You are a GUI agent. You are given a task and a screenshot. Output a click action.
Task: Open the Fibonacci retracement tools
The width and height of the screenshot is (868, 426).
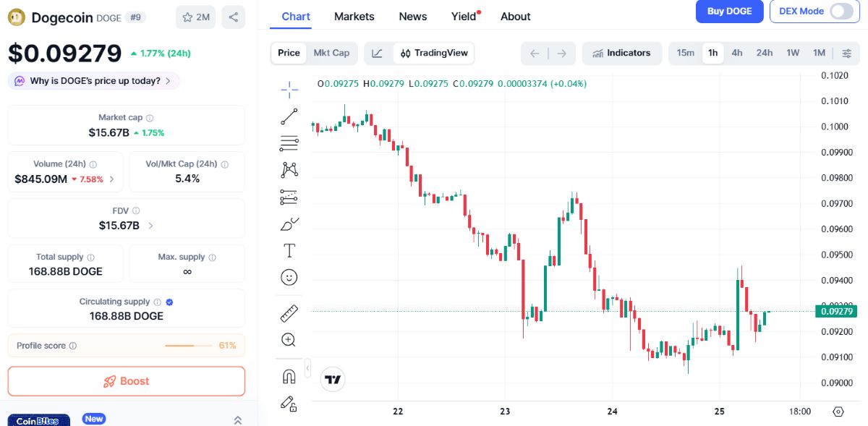289,143
